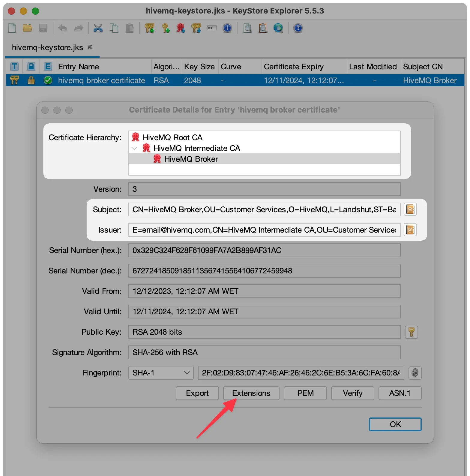Open Help via the question mark icon

pos(298,28)
